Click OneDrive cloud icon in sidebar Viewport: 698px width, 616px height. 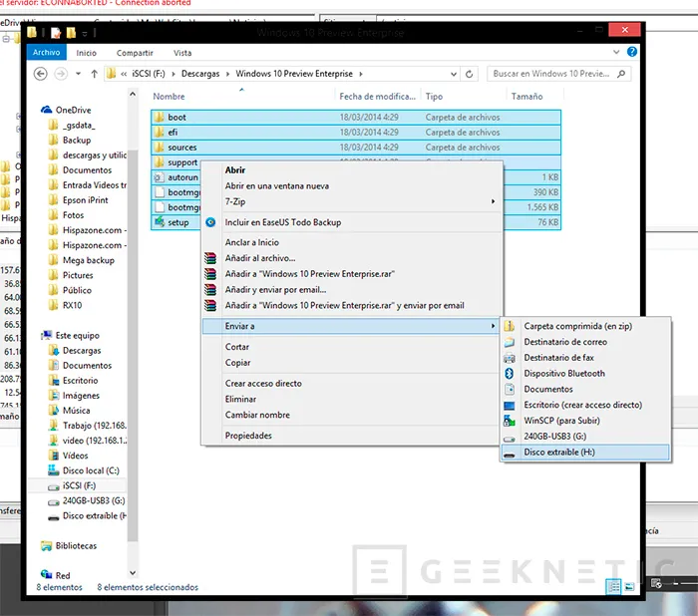coord(46,110)
